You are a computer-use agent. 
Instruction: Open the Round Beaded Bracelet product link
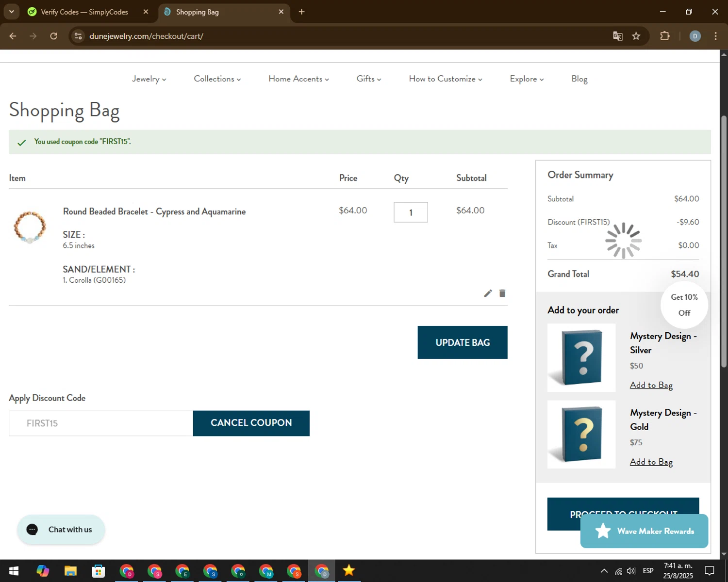pos(154,211)
